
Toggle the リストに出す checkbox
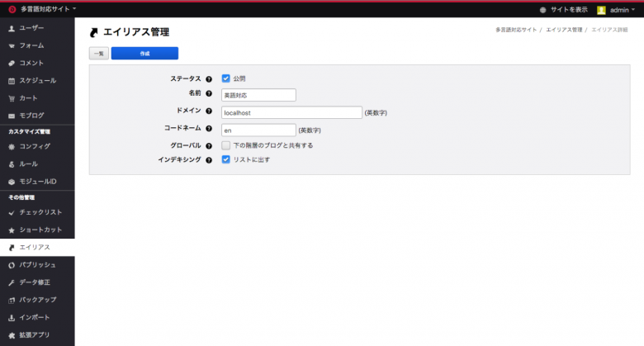[225, 159]
